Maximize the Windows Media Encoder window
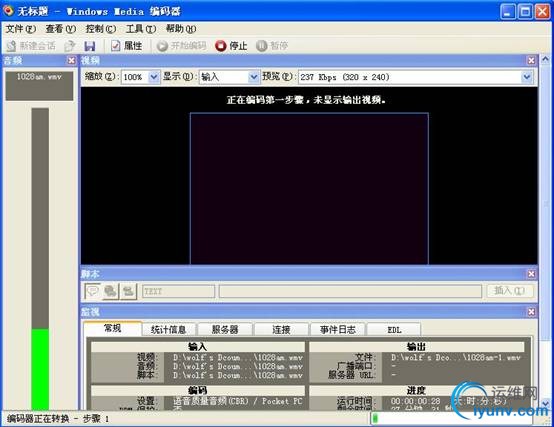Image resolution: width=554 pixels, height=427 pixels. [525, 12]
